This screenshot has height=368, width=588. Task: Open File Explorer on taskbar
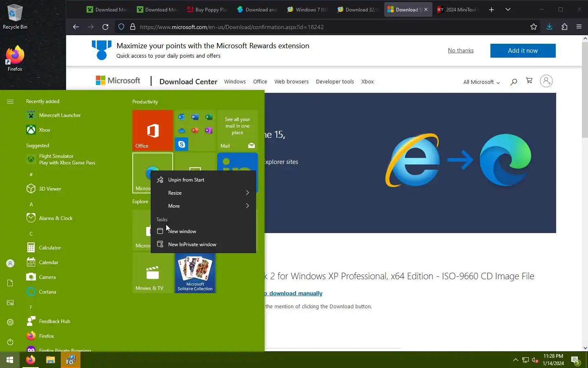pos(50,360)
